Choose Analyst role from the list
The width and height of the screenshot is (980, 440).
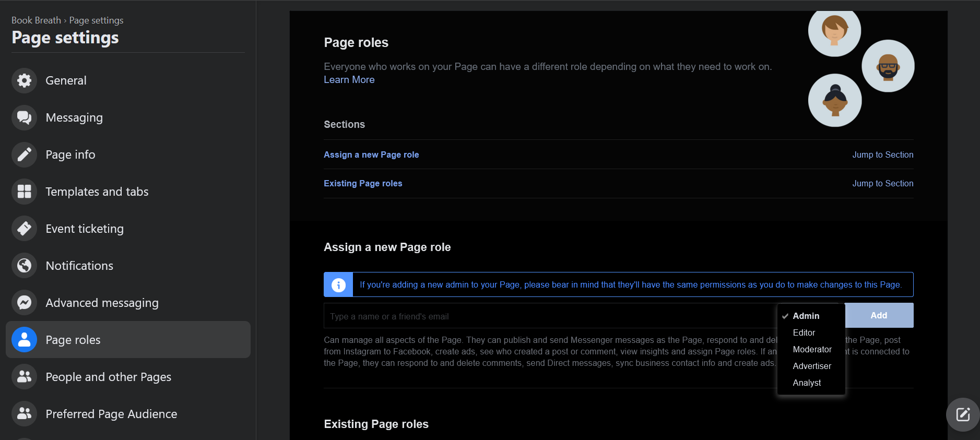[807, 383]
